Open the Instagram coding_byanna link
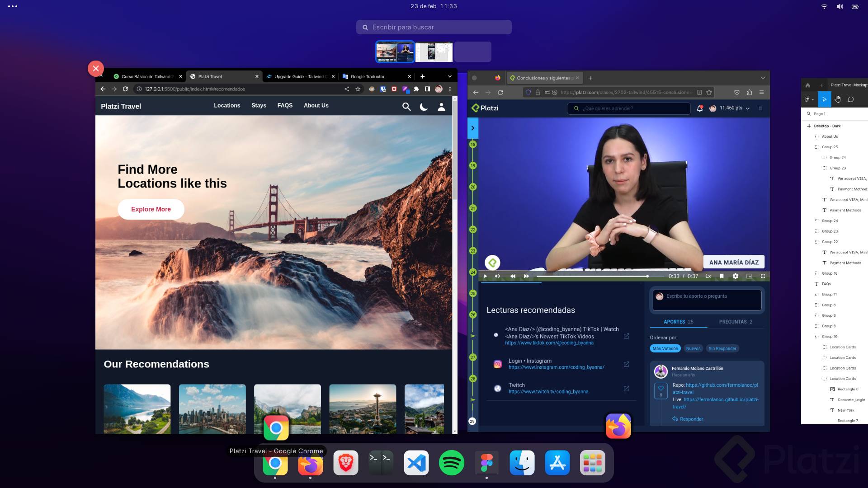Screen dimensions: 868x488 point(556,367)
